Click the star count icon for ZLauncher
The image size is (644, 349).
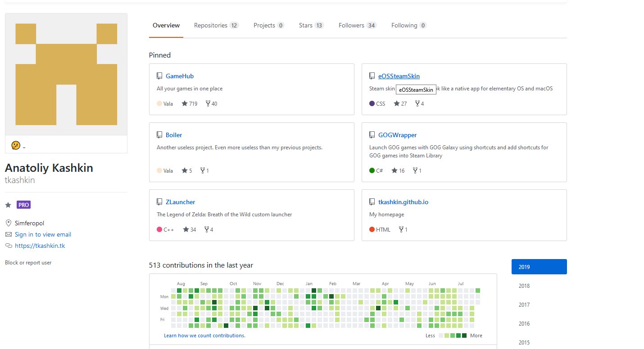[186, 229]
